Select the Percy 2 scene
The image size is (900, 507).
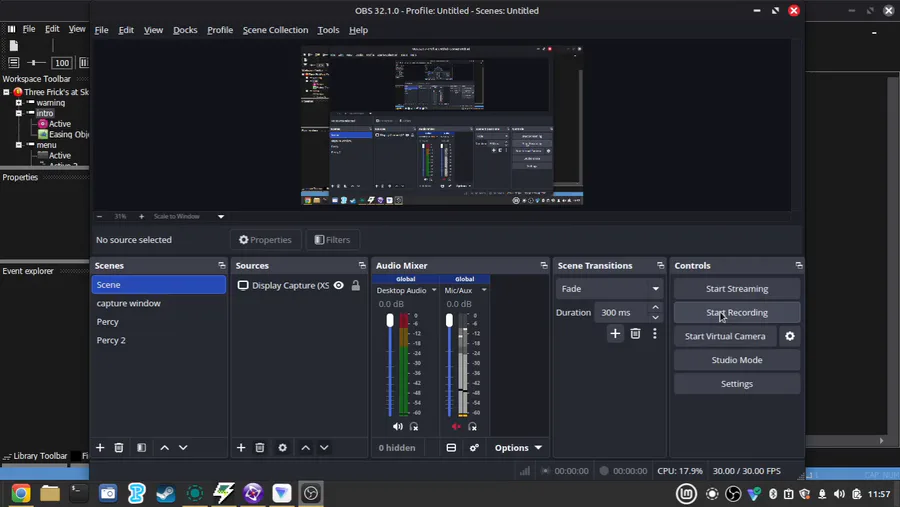[158, 340]
